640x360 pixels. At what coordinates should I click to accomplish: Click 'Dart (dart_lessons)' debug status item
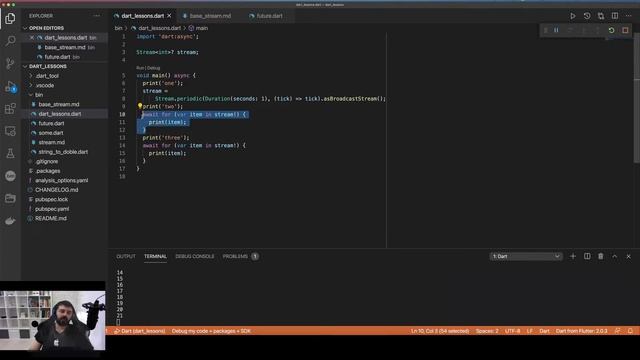pyautogui.click(x=140, y=331)
